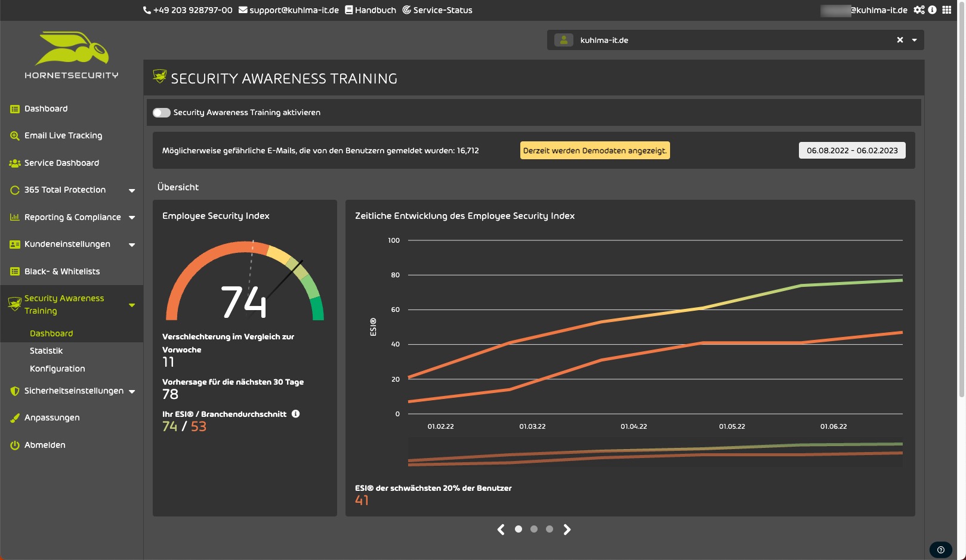This screenshot has width=966, height=560.
Task: Select Statistik submenu item
Action: [x=46, y=351]
